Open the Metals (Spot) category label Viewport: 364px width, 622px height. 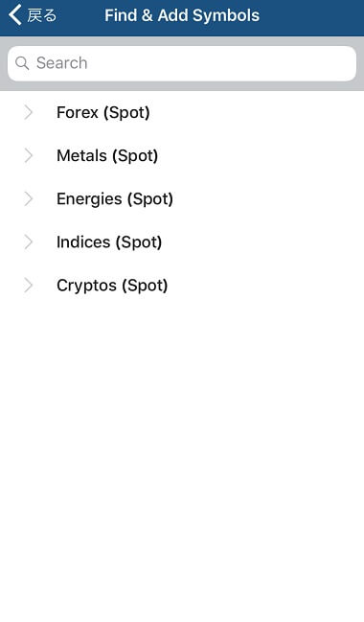click(x=107, y=156)
